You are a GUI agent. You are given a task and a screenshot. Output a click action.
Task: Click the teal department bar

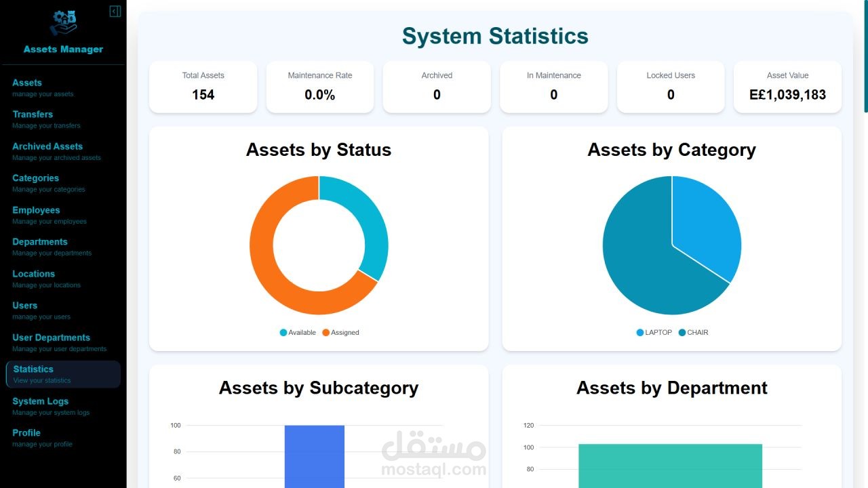click(x=670, y=466)
